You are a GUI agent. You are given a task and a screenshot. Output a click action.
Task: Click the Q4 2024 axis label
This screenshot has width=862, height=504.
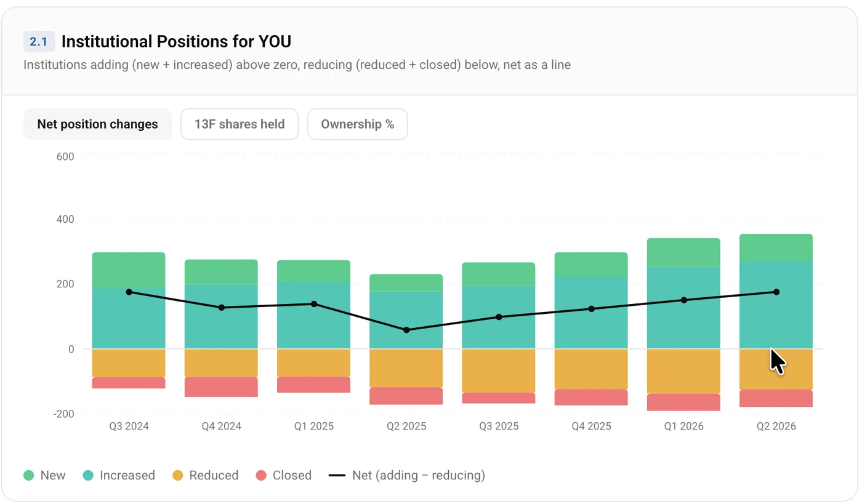221,426
